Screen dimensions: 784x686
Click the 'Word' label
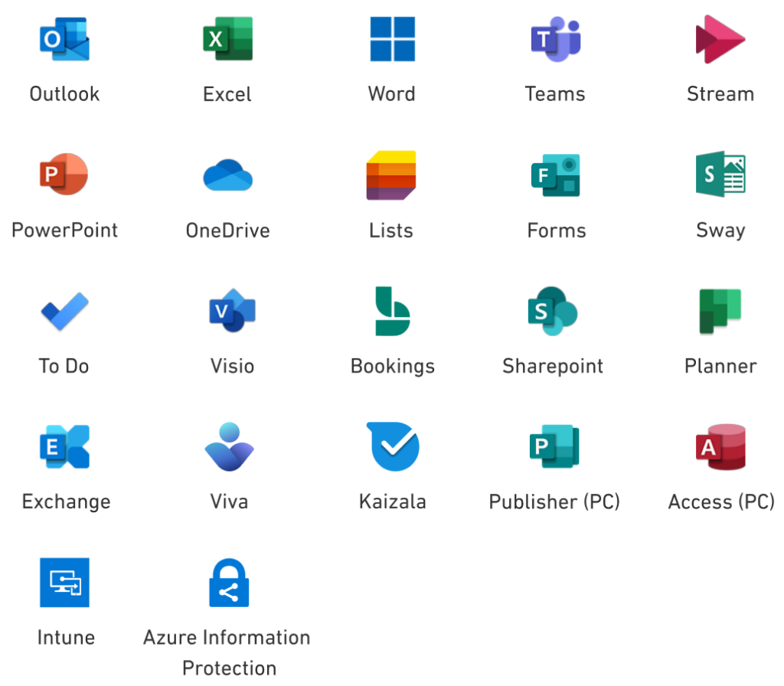point(391,94)
